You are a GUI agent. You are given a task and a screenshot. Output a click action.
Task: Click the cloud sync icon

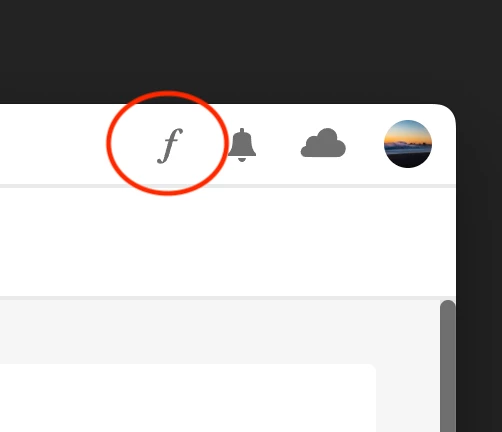coord(323,142)
